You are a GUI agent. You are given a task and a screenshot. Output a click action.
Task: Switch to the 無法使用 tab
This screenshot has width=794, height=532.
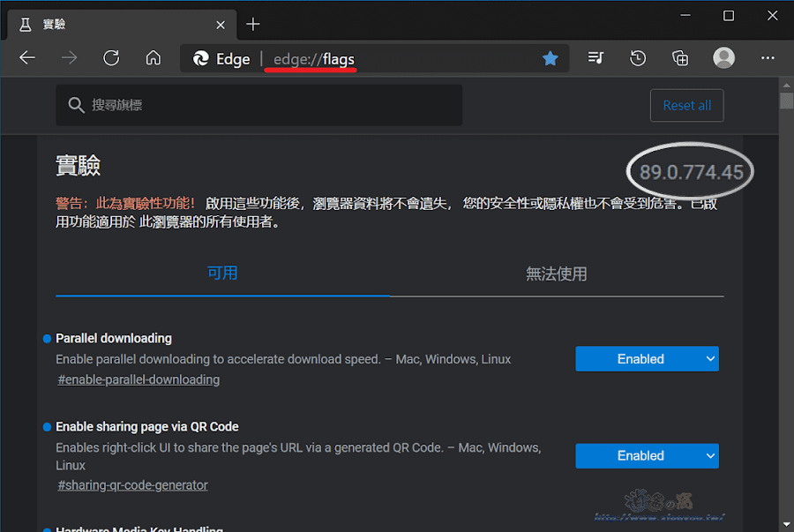click(557, 273)
